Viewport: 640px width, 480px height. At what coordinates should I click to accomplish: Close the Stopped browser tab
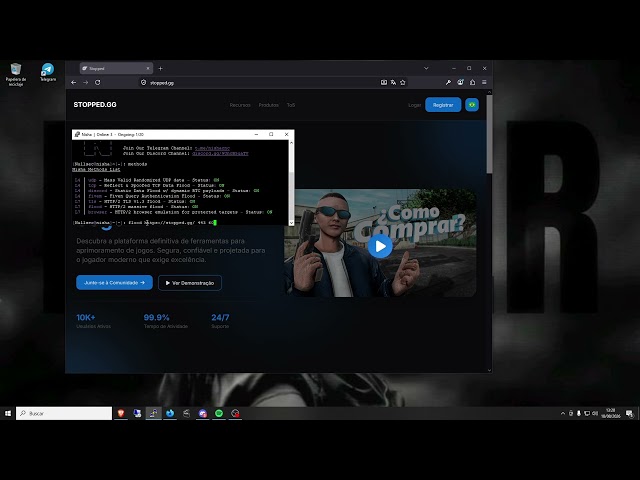pos(148,69)
